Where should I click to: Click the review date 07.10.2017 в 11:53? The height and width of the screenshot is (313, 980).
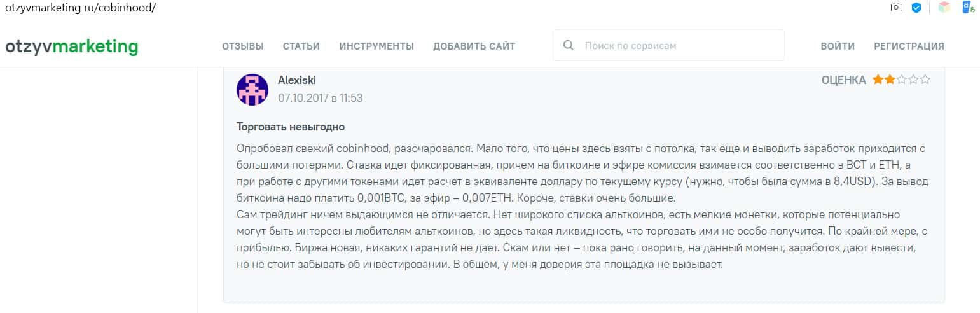tap(321, 98)
